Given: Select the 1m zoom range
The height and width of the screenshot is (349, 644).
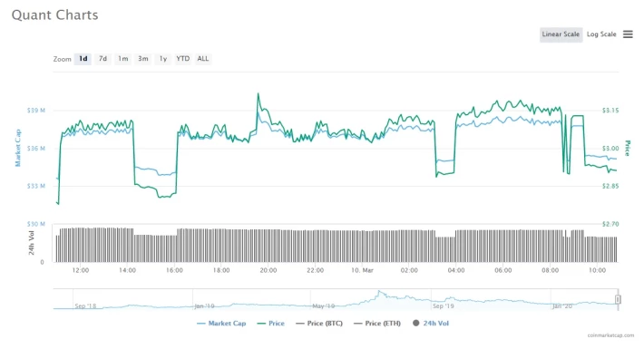Looking at the screenshot, I should pyautogui.click(x=122, y=59).
